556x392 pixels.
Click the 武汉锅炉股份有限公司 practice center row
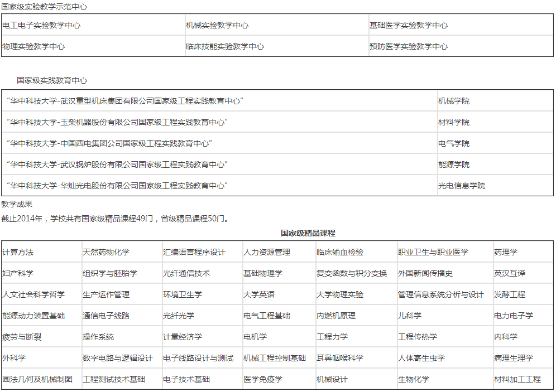click(x=277, y=164)
